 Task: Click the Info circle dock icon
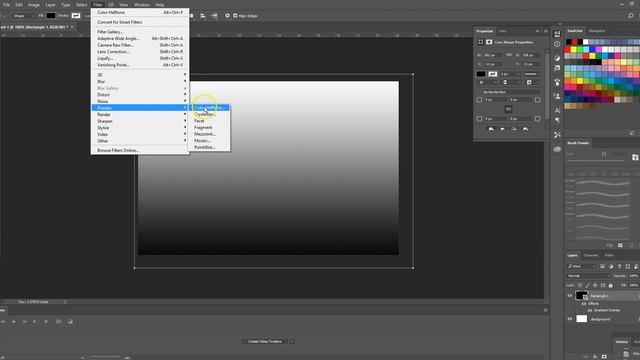pyautogui.click(x=557, y=44)
